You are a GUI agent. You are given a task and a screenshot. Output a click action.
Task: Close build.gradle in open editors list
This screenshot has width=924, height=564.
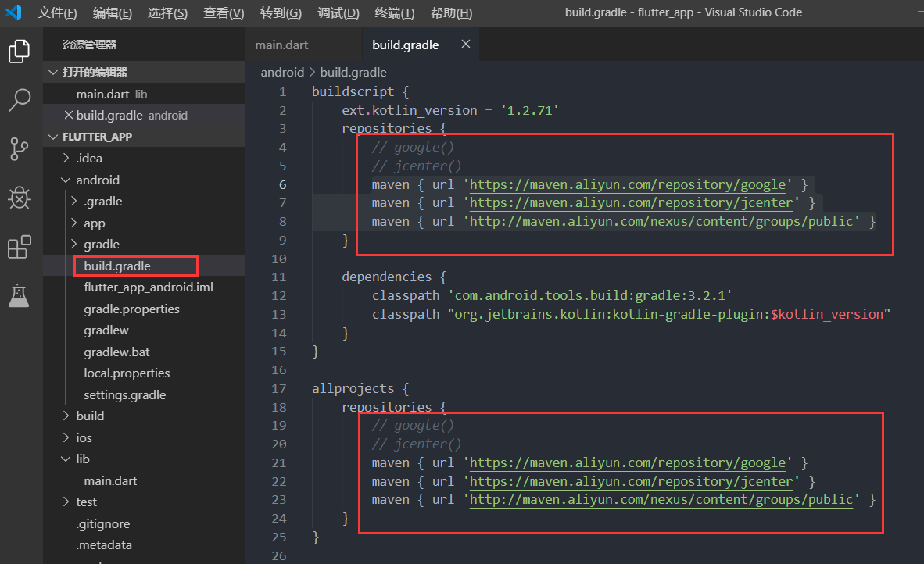[x=68, y=115]
